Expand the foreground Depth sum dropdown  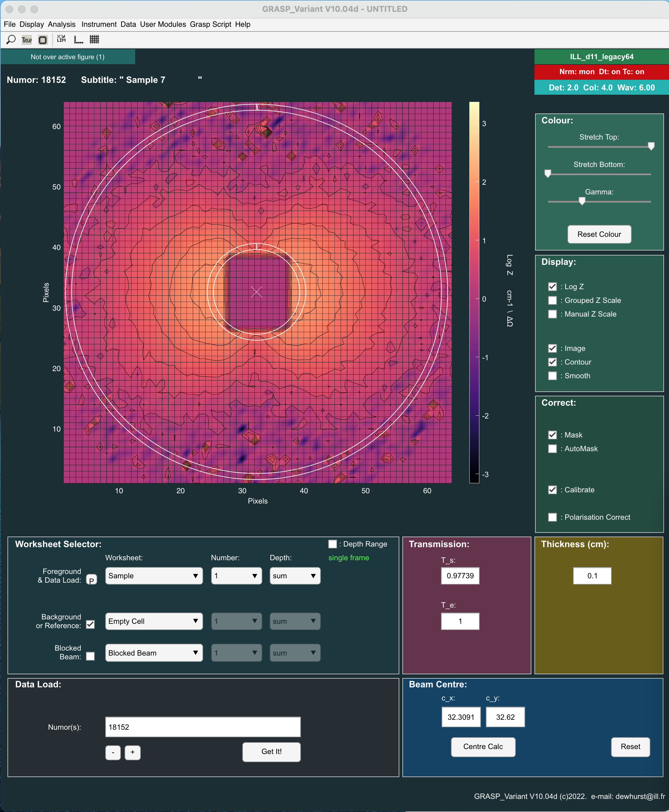[x=295, y=576]
